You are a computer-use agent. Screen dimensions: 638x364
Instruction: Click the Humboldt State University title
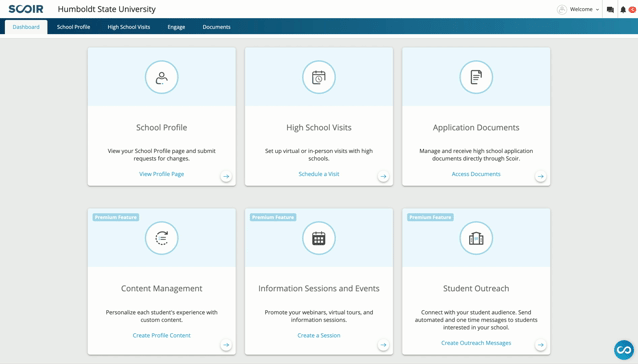[x=107, y=9]
